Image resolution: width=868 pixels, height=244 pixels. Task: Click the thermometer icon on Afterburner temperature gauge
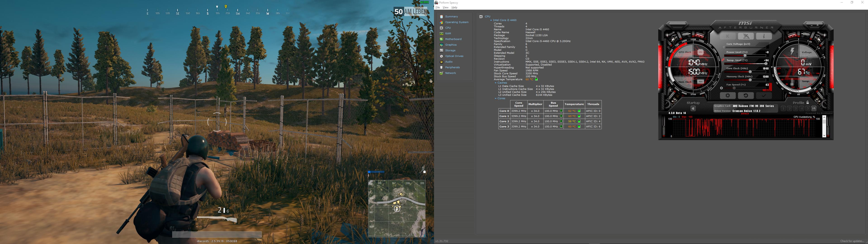[x=792, y=82]
